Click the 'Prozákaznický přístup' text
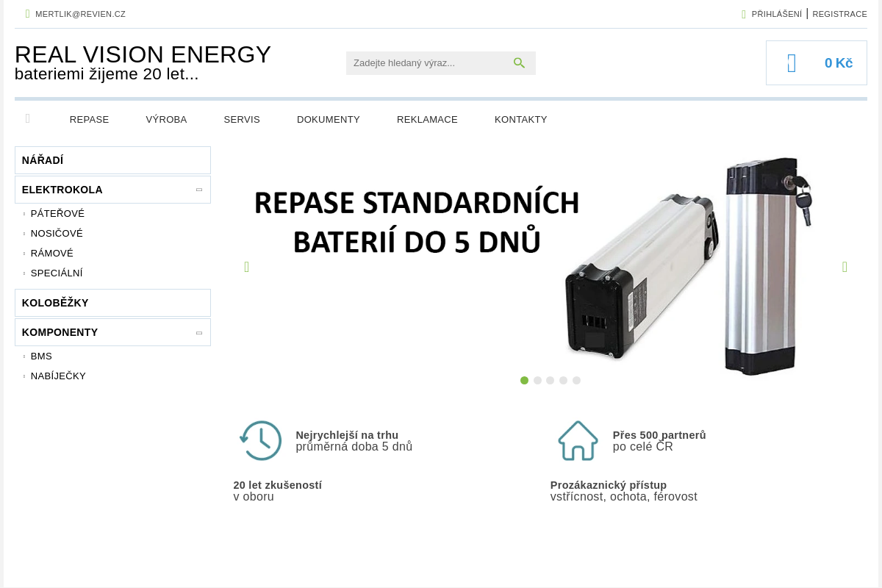Viewport: 882px width, 588px height. (609, 485)
